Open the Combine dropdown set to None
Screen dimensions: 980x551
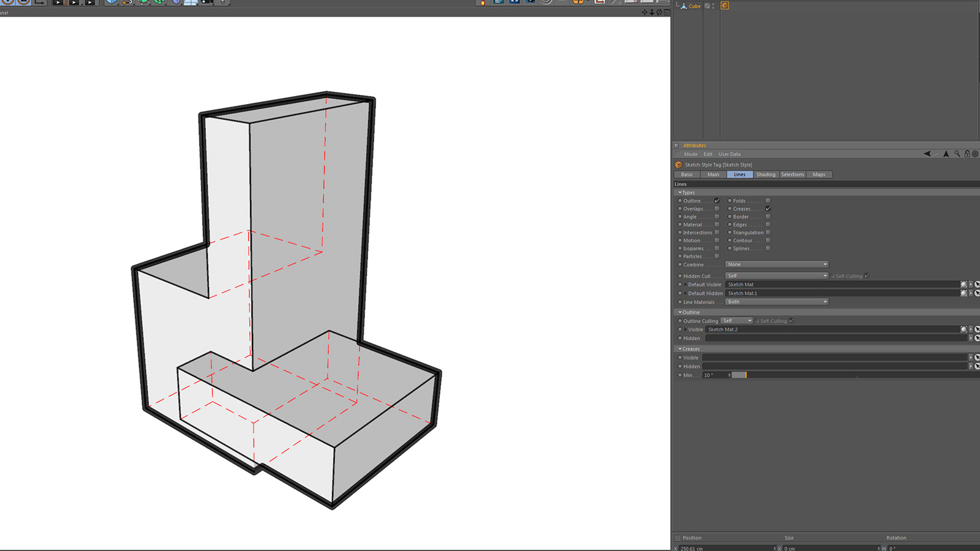click(777, 264)
